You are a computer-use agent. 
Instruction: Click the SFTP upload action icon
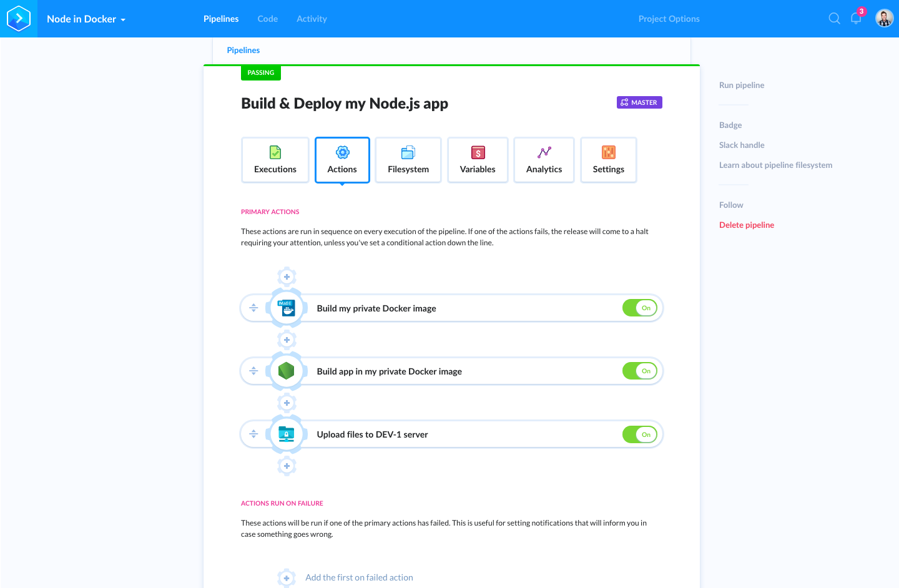click(287, 434)
